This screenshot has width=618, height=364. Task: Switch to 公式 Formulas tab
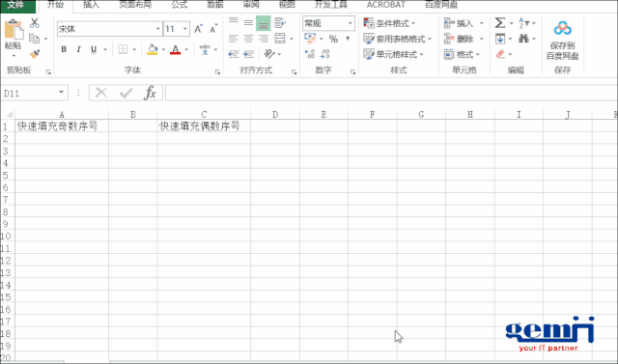180,5
